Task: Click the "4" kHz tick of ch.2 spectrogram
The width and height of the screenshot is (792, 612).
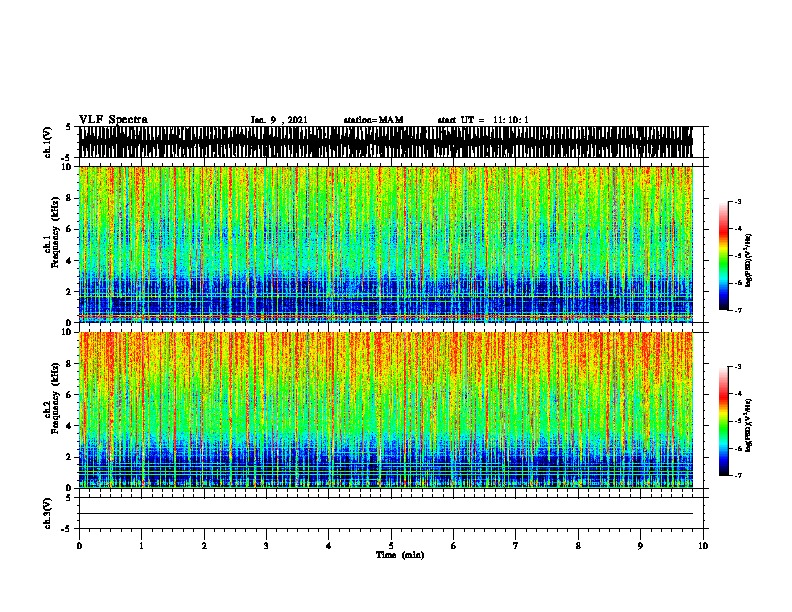Action: [69, 426]
